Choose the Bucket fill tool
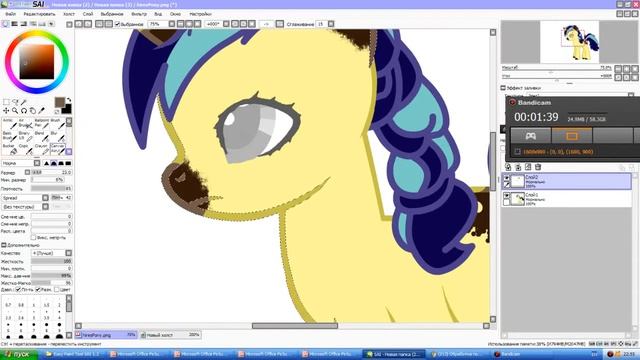This screenshot has width=640, height=360. [9, 149]
